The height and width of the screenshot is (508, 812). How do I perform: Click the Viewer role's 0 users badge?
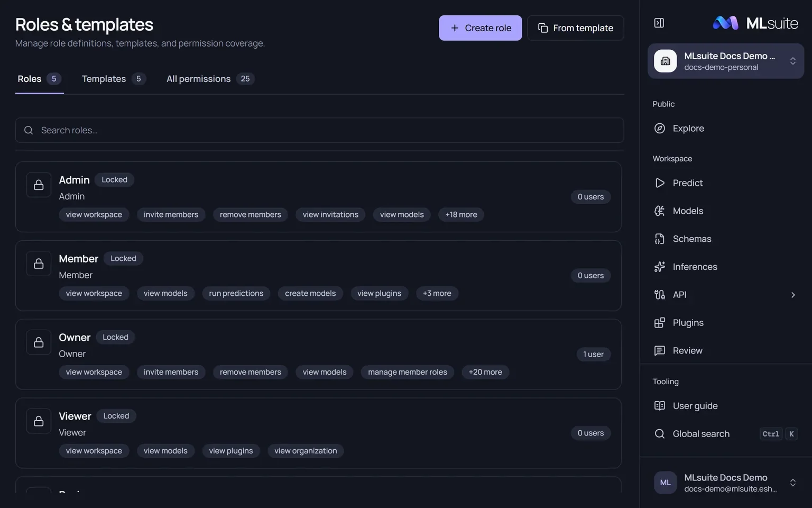590,433
